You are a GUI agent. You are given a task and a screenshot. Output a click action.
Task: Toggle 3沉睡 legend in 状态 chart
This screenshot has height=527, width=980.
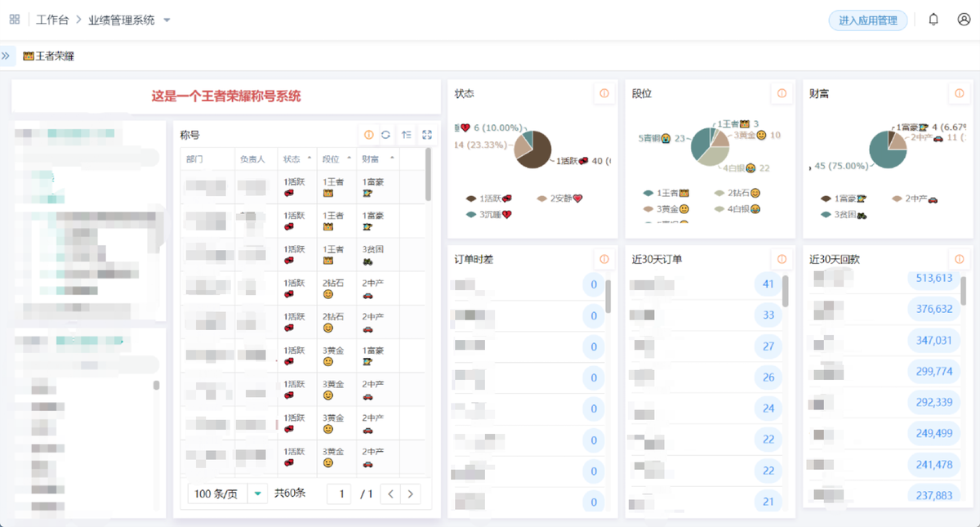click(489, 214)
